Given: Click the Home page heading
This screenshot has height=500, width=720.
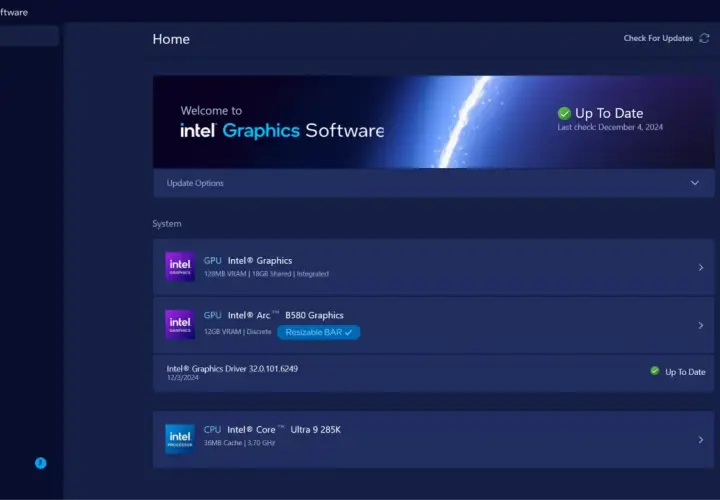Looking at the screenshot, I should tap(171, 39).
